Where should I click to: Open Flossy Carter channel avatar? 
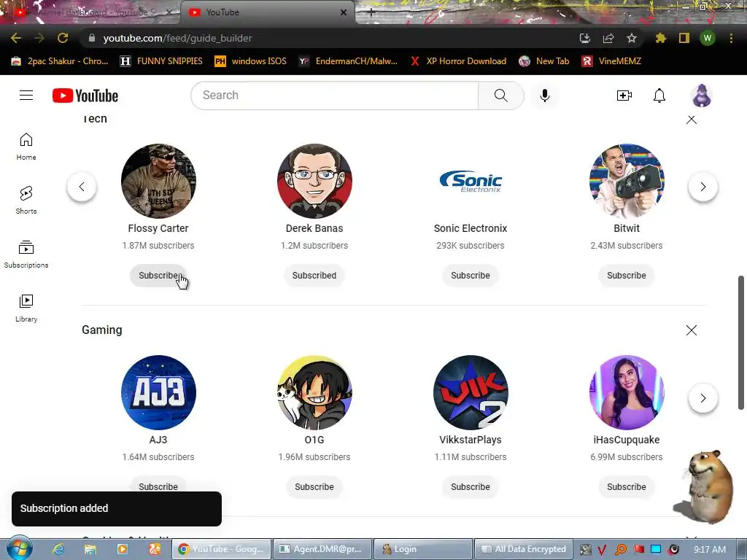158,181
